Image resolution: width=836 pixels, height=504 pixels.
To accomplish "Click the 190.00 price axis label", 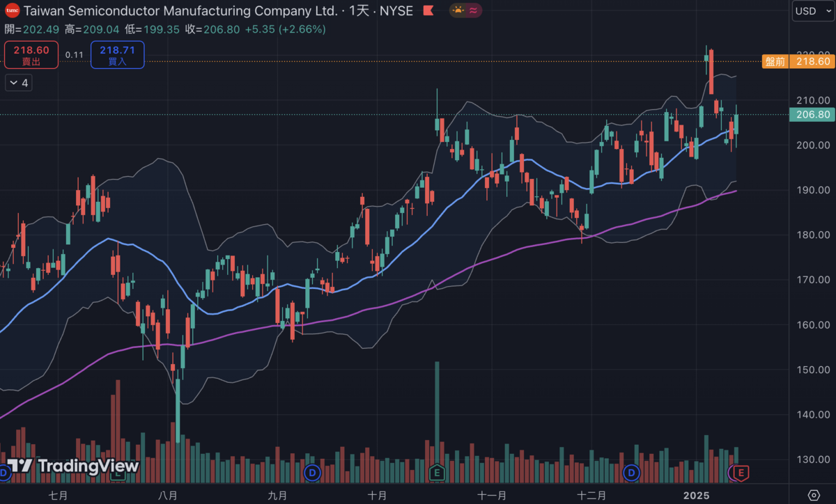I will point(812,190).
